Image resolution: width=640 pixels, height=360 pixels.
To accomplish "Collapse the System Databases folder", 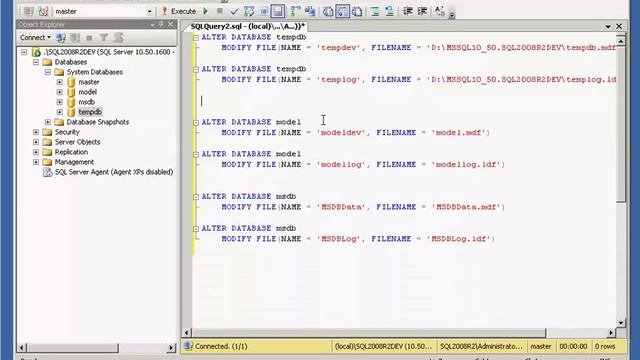I will click(x=48, y=72).
